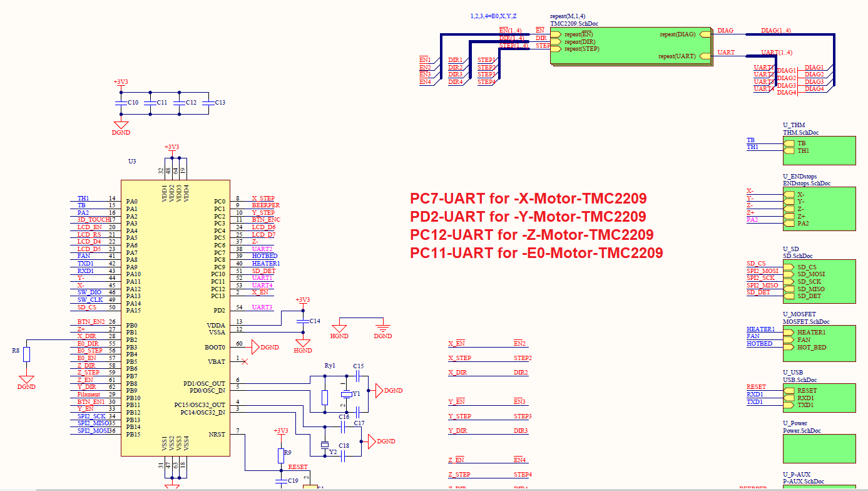Screen dimensions: 868x491
Task: Select capacitor C10 symbol
Action: (121, 102)
